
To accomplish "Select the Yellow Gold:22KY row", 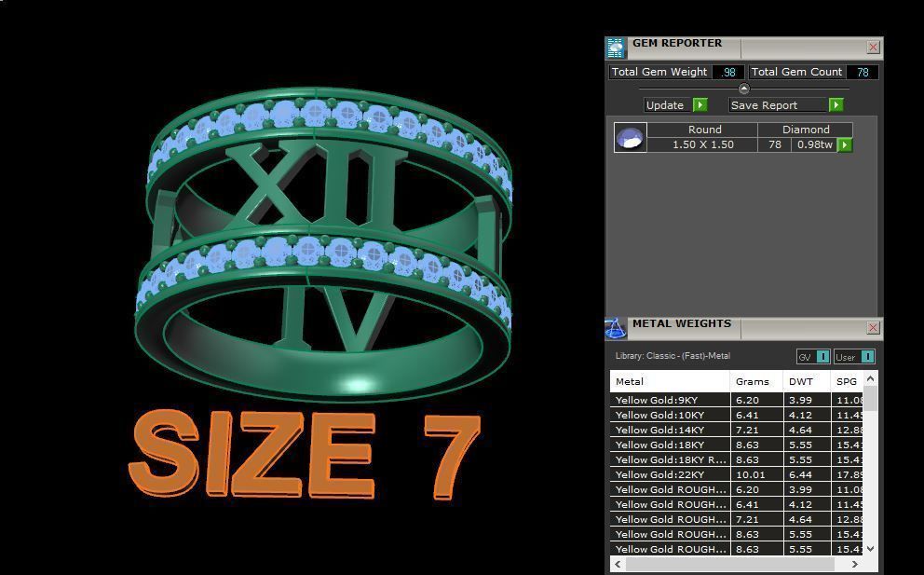I will [737, 474].
